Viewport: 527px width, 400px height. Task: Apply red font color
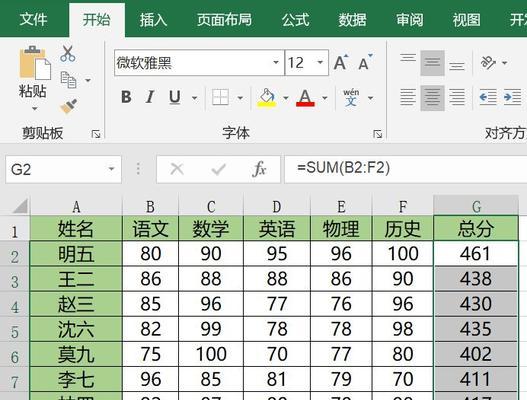point(305,97)
